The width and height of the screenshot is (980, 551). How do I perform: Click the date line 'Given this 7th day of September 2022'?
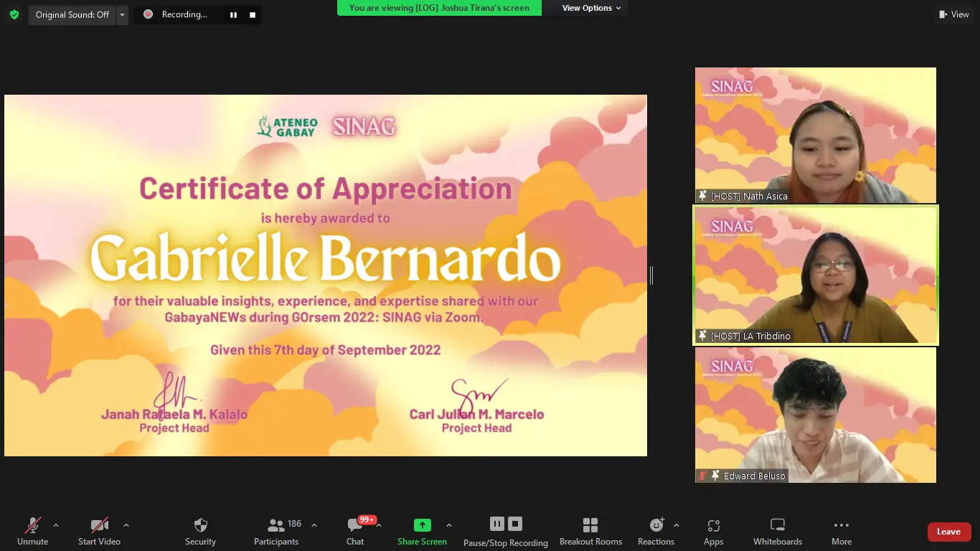pyautogui.click(x=325, y=350)
